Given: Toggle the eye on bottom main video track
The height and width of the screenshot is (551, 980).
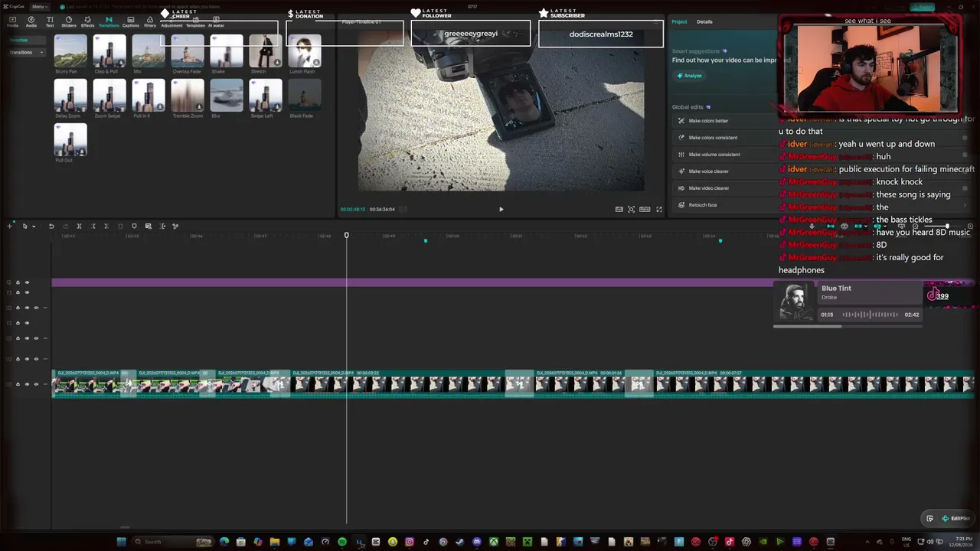Looking at the screenshot, I should pos(27,384).
